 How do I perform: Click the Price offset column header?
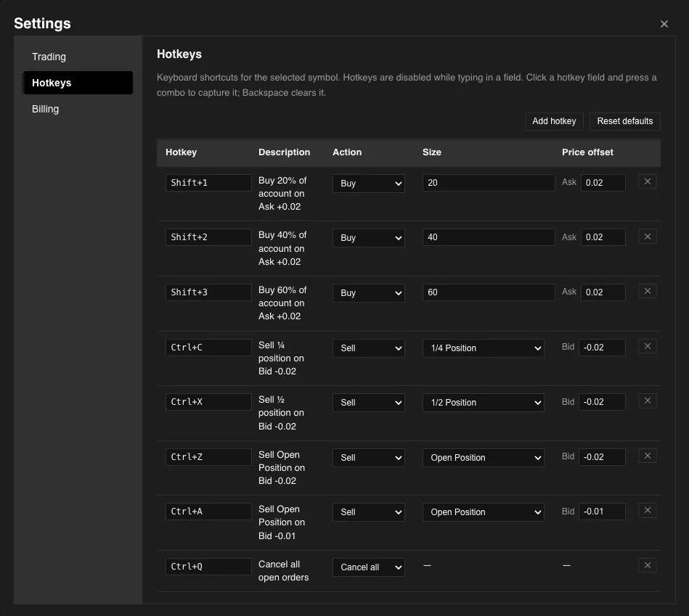(x=587, y=152)
